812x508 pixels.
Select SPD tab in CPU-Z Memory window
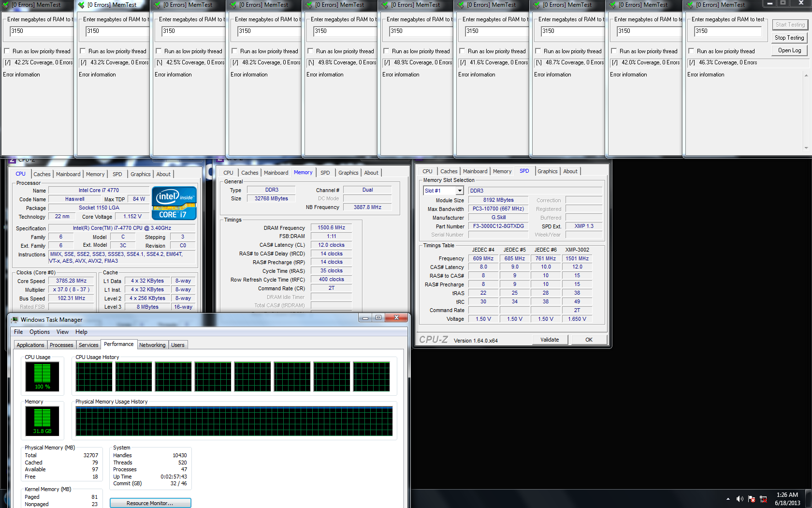[x=325, y=173]
